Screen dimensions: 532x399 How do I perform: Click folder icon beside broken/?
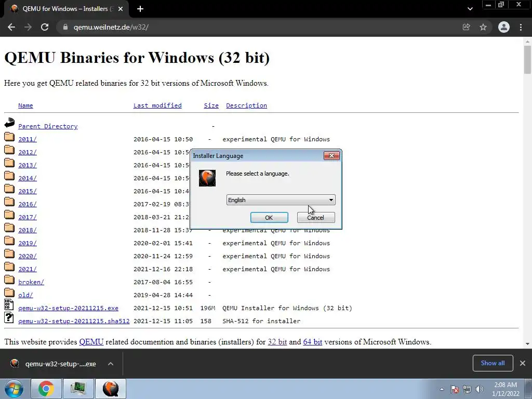click(9, 280)
